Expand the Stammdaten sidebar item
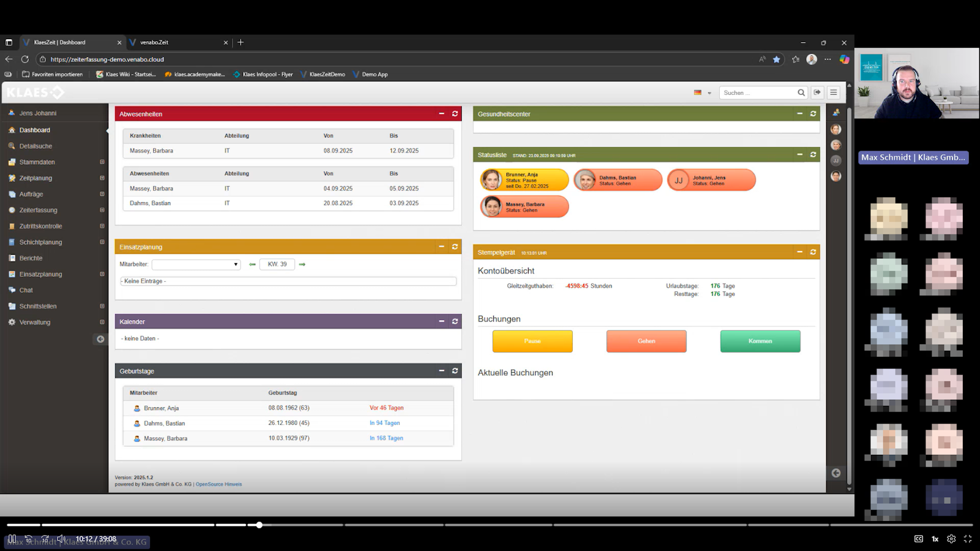The image size is (980, 551). click(x=102, y=162)
